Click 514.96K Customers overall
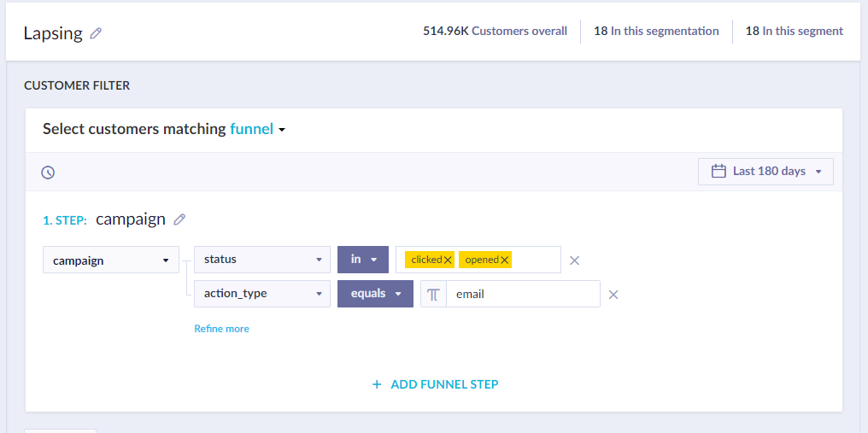 [x=495, y=32]
